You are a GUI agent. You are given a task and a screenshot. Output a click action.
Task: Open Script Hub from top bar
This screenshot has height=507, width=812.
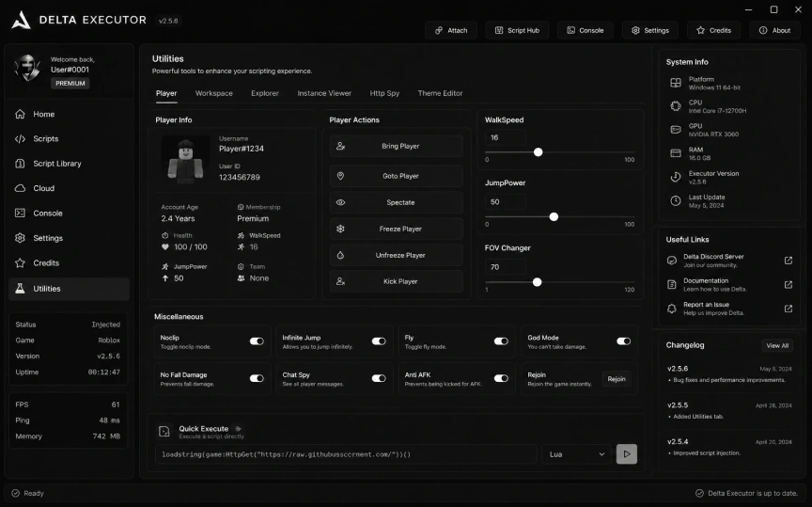pos(517,31)
